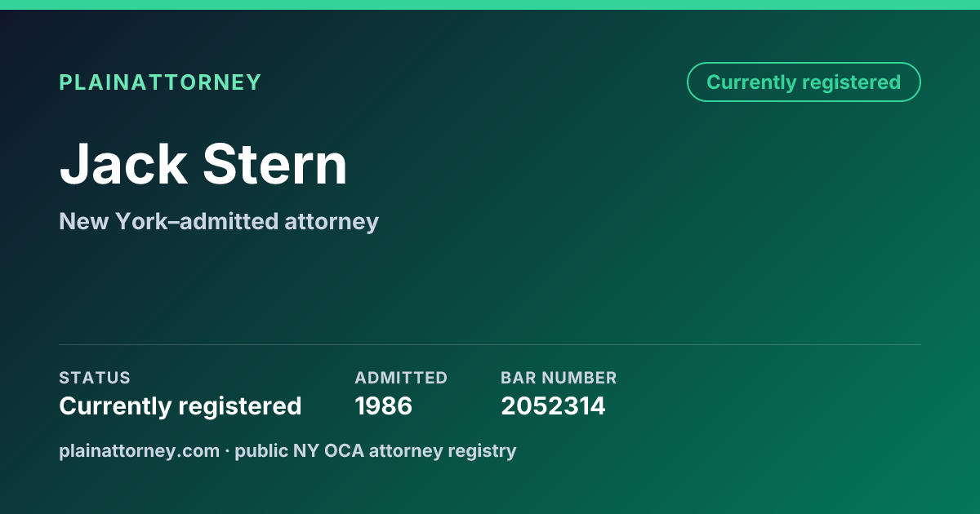Select the Jack Stern name heading
The height and width of the screenshot is (514, 980).
tap(203, 164)
